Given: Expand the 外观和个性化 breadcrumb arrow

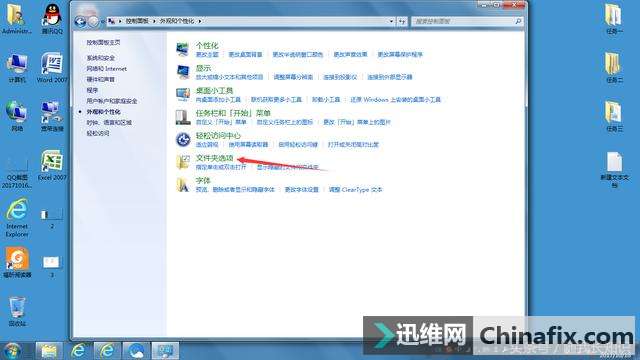Looking at the screenshot, I should tap(200, 21).
